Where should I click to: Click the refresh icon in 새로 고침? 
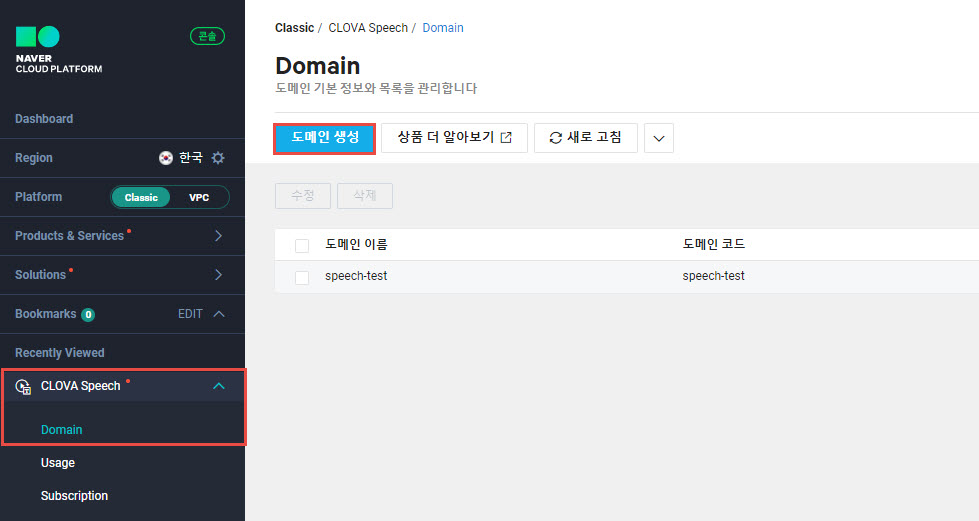556,138
